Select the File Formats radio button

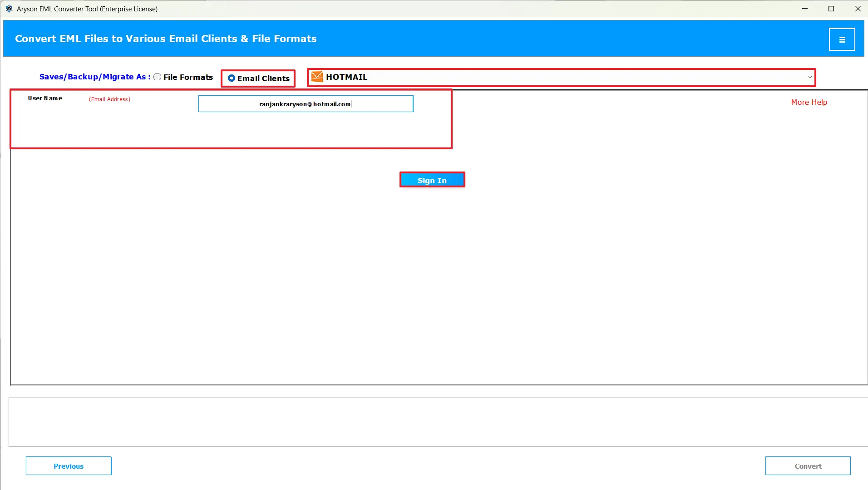(157, 77)
